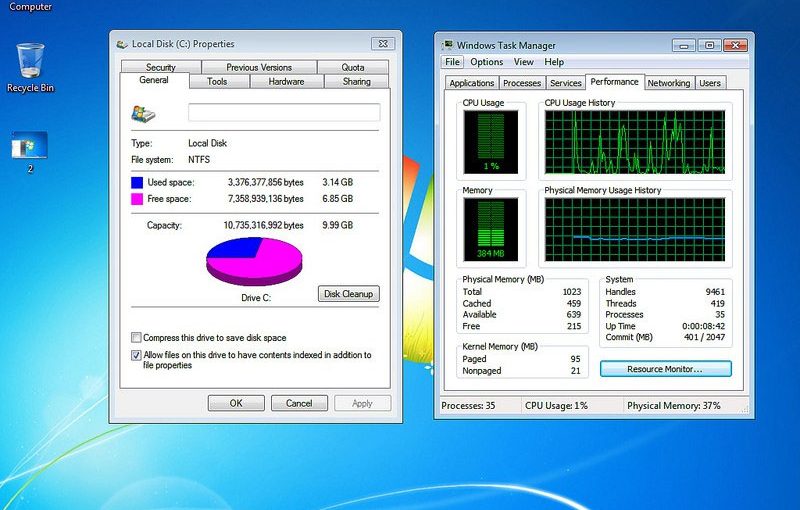Click the Disk Cleanup button
Screen dimensions: 800x510
pos(348,294)
